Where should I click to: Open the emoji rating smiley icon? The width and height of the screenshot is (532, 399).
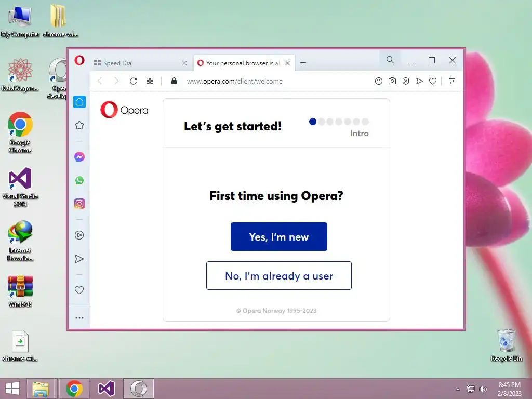tap(379, 81)
